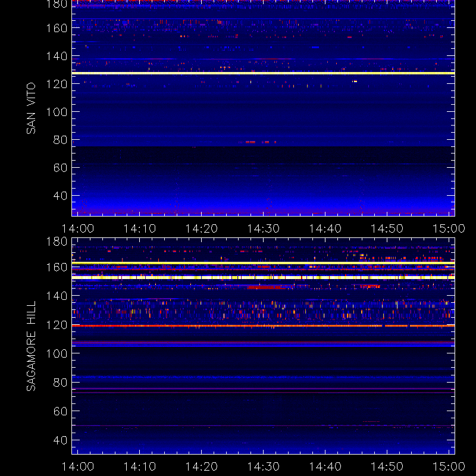Select the 60 tick label on San Vito plot
This screenshot has height=476, width=476.
[60, 168]
